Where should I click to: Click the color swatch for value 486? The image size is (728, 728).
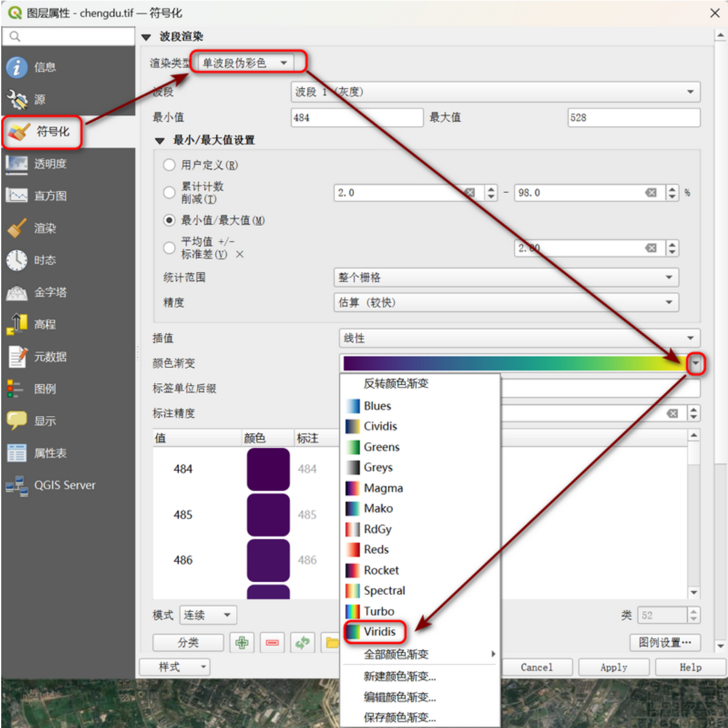coord(268,560)
